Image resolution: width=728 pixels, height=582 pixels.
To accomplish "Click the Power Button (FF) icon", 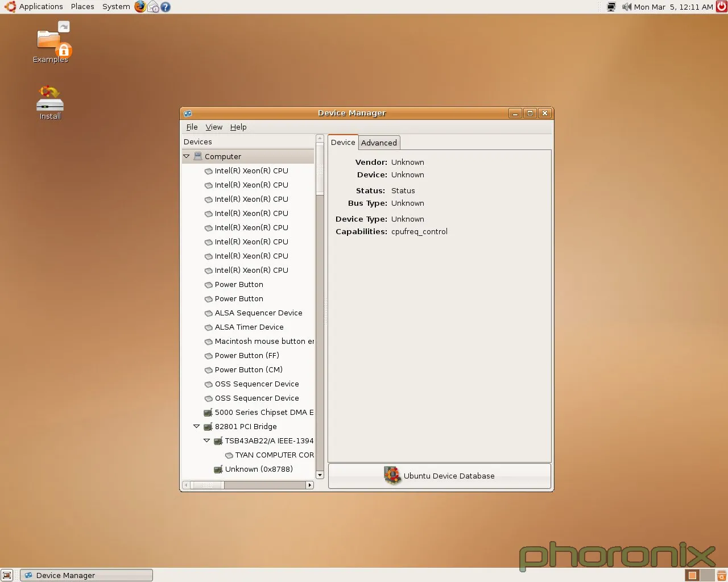I will [x=208, y=356].
